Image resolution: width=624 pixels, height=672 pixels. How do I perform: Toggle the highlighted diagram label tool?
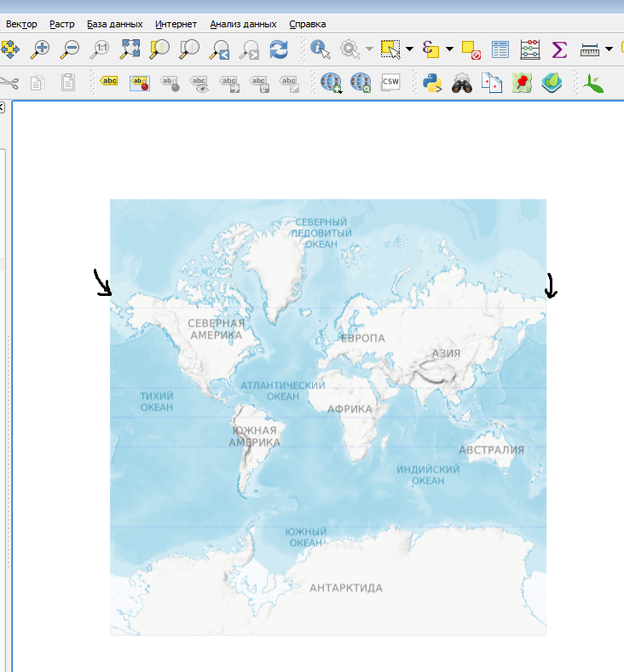[x=139, y=83]
